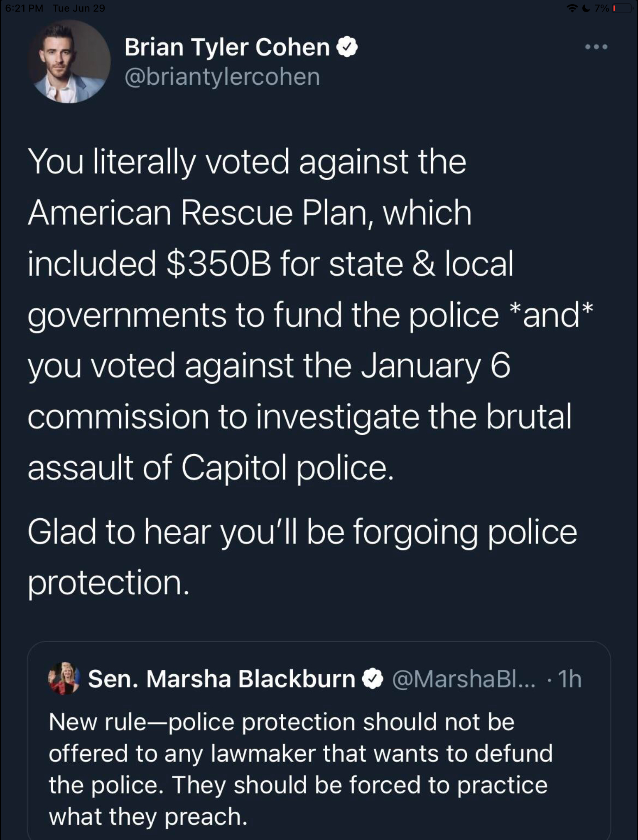Tap the low battery icon
638x840 pixels.
622,8
